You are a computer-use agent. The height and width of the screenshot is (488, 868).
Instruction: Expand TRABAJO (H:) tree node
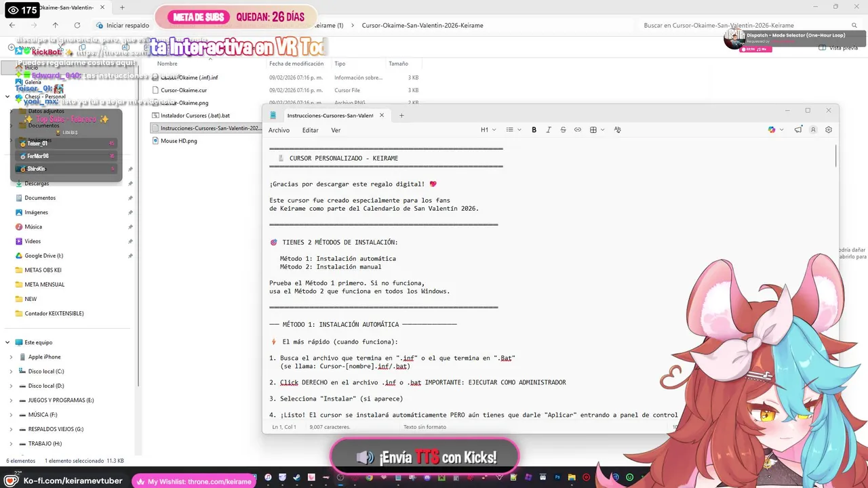click(x=11, y=443)
